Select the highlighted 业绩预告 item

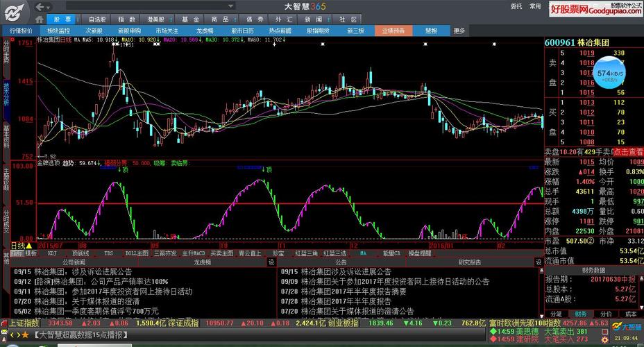pyautogui.click(x=393, y=31)
